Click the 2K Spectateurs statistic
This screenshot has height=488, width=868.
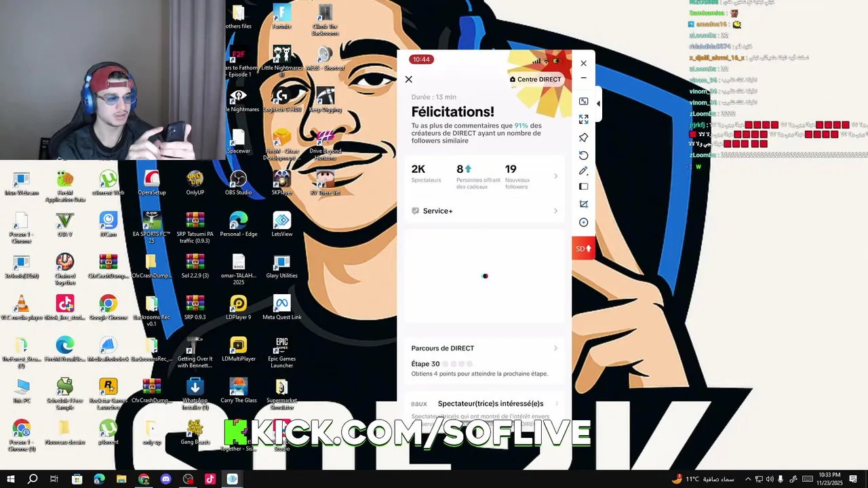(x=426, y=174)
